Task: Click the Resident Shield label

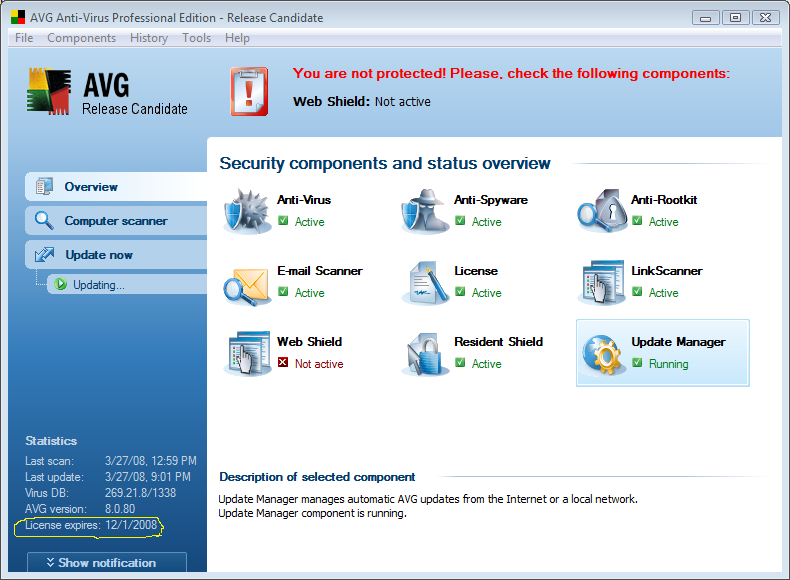Action: [x=498, y=342]
